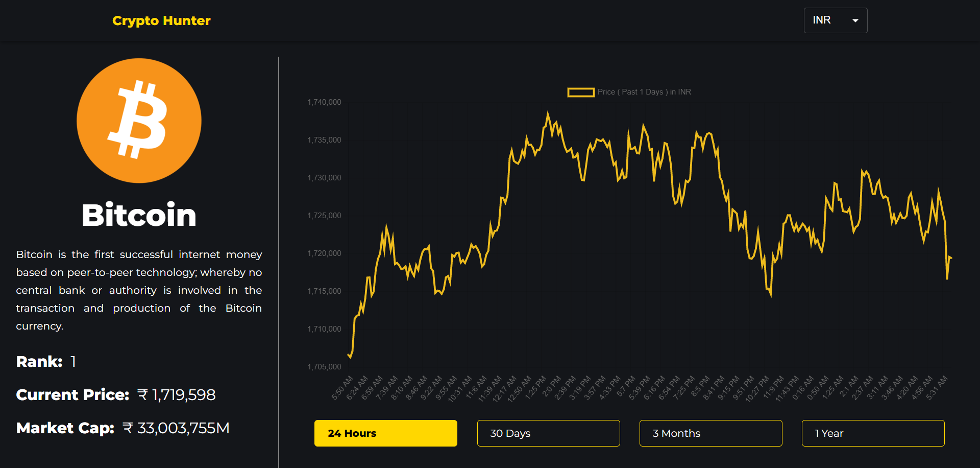Image resolution: width=980 pixels, height=468 pixels.
Task: Click the Crypto Hunter brand name
Action: tap(161, 20)
